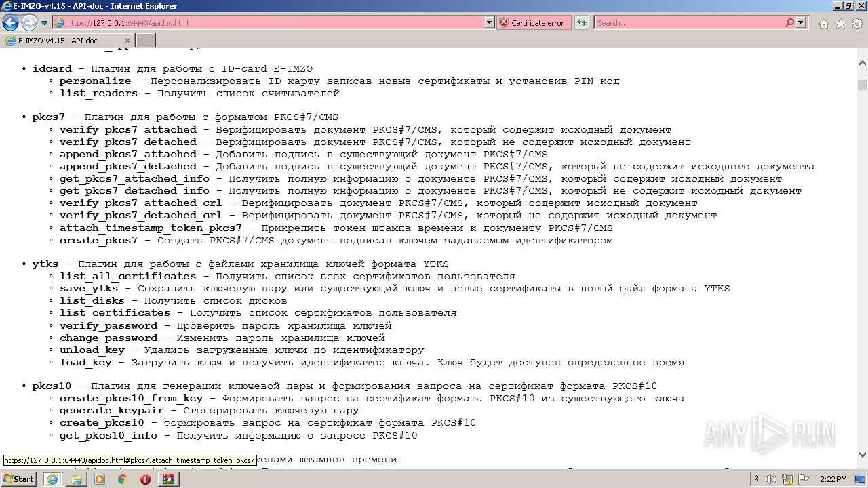Screen dimensions: 868x488
Task: Click the search magnifier icon
Action: [x=789, y=22]
